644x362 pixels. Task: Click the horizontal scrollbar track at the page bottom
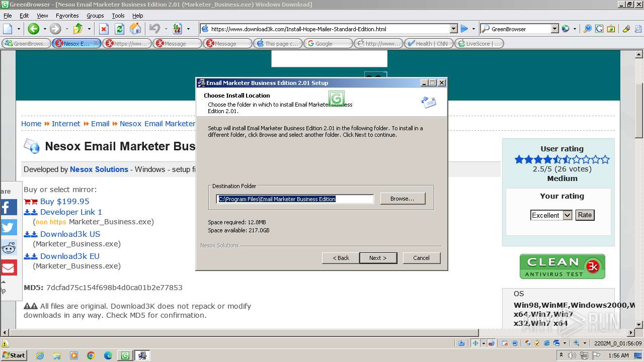click(553, 332)
